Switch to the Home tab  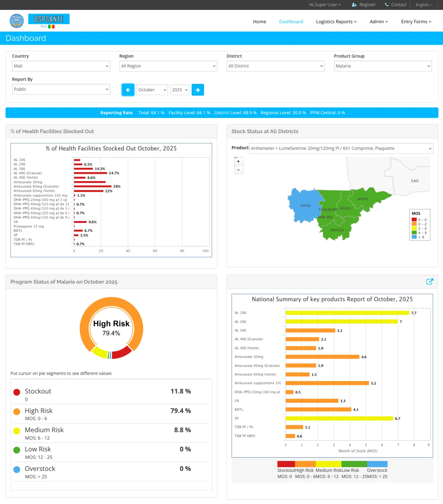[x=259, y=21]
